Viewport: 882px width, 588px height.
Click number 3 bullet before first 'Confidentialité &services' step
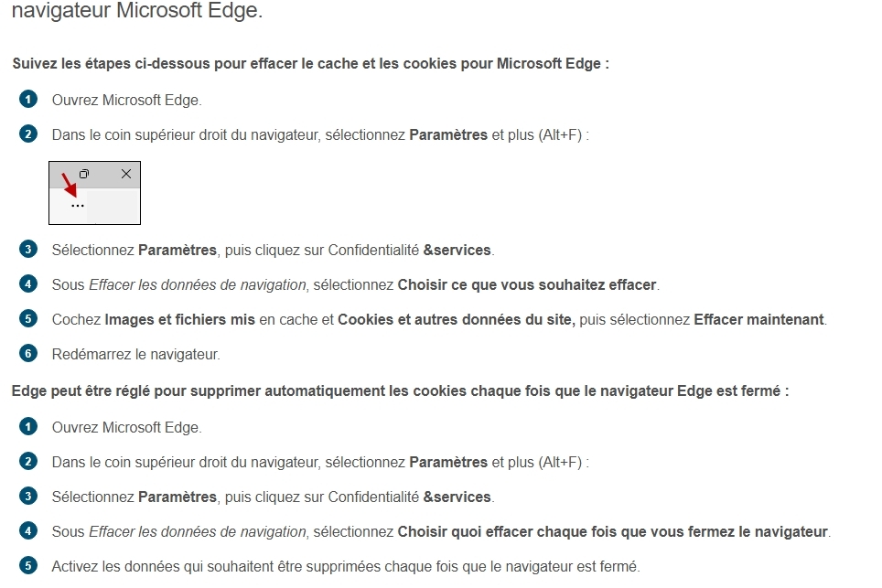(x=28, y=249)
